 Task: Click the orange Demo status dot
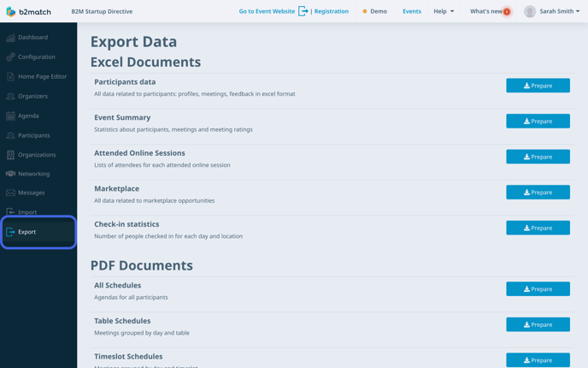364,12
